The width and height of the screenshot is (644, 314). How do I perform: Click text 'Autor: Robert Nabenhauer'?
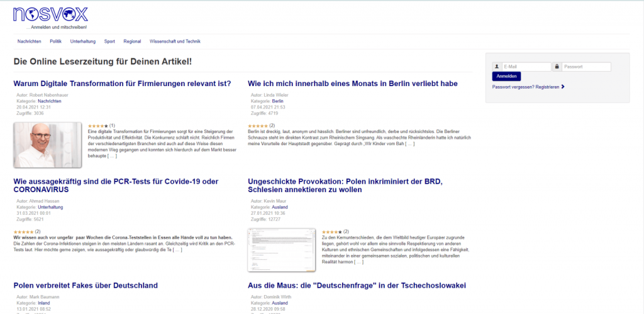click(42, 95)
